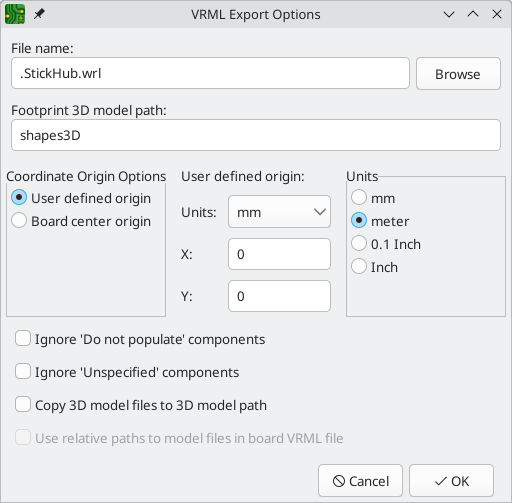This screenshot has width=512, height=503.
Task: Select Board center origin option
Action: [x=81, y=221]
